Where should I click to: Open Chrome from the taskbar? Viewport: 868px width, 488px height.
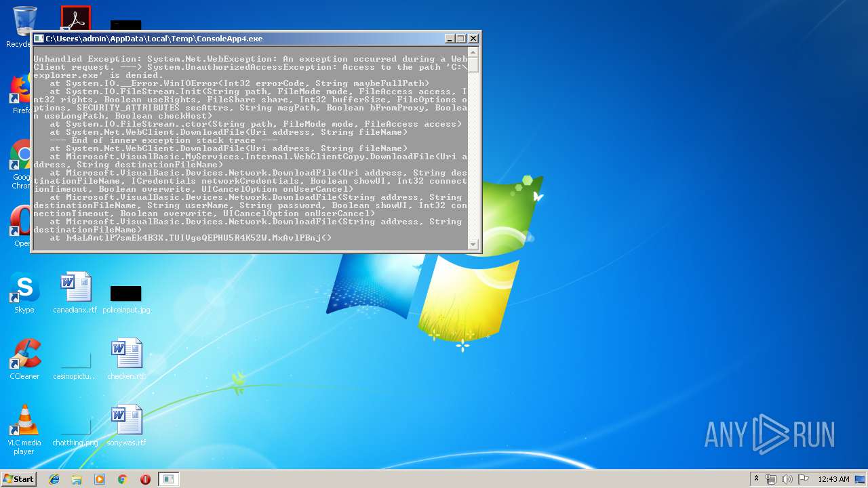point(123,479)
